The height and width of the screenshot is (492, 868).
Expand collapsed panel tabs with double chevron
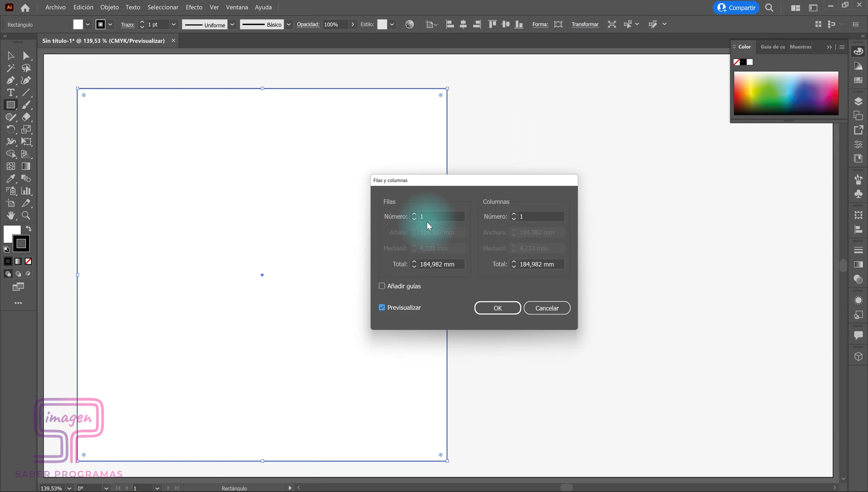pos(829,47)
